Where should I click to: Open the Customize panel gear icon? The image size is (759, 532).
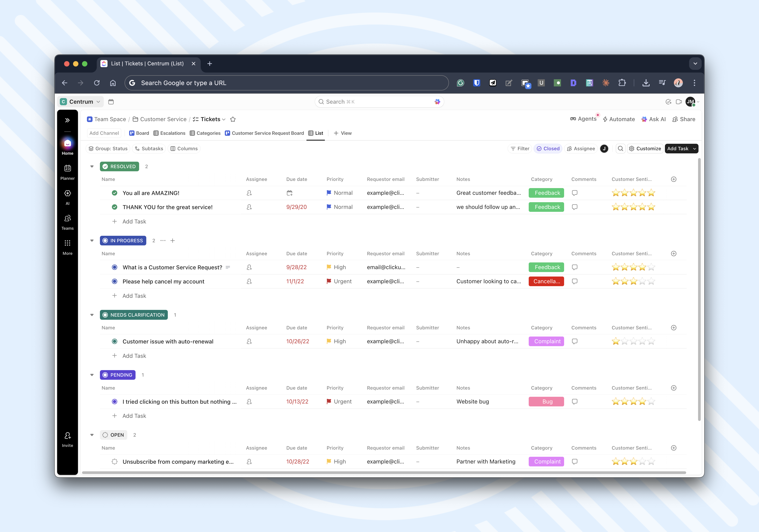click(632, 148)
